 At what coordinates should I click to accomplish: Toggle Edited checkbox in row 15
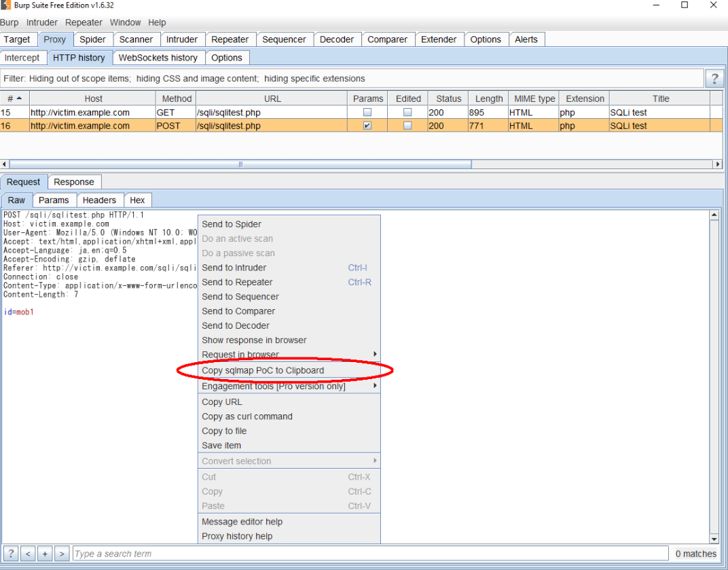click(407, 112)
